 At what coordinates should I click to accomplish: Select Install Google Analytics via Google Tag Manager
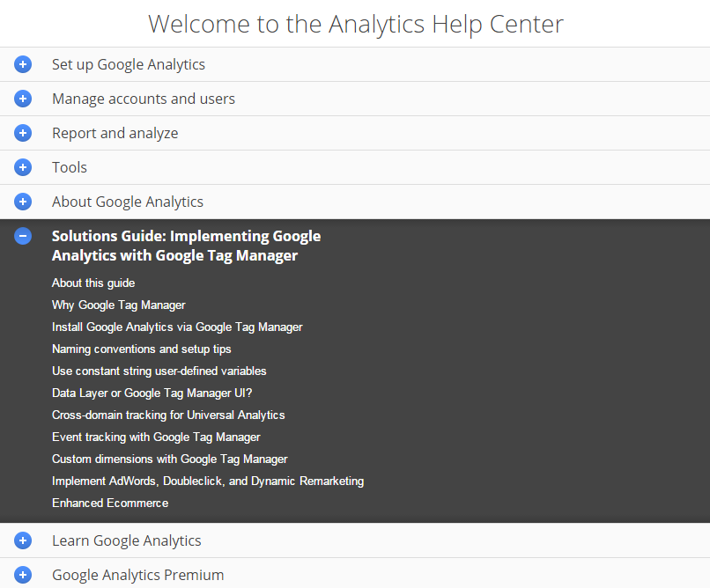177,327
